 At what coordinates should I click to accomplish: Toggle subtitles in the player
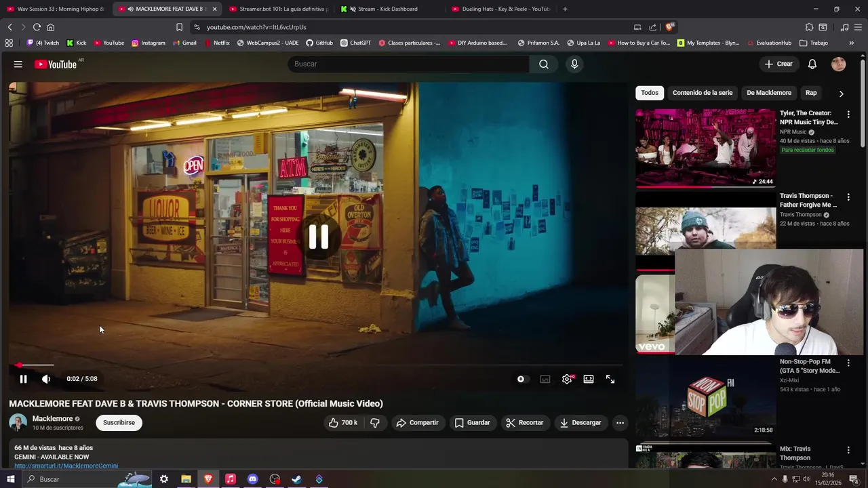[545, 379]
